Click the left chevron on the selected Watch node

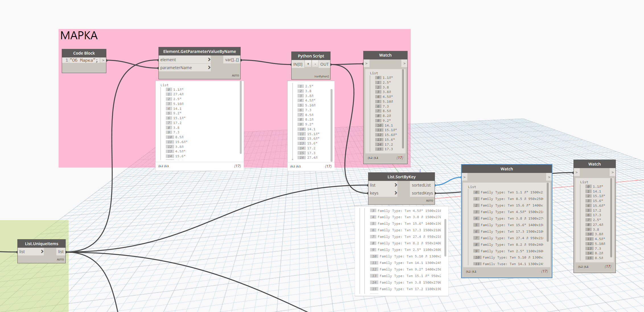click(464, 177)
